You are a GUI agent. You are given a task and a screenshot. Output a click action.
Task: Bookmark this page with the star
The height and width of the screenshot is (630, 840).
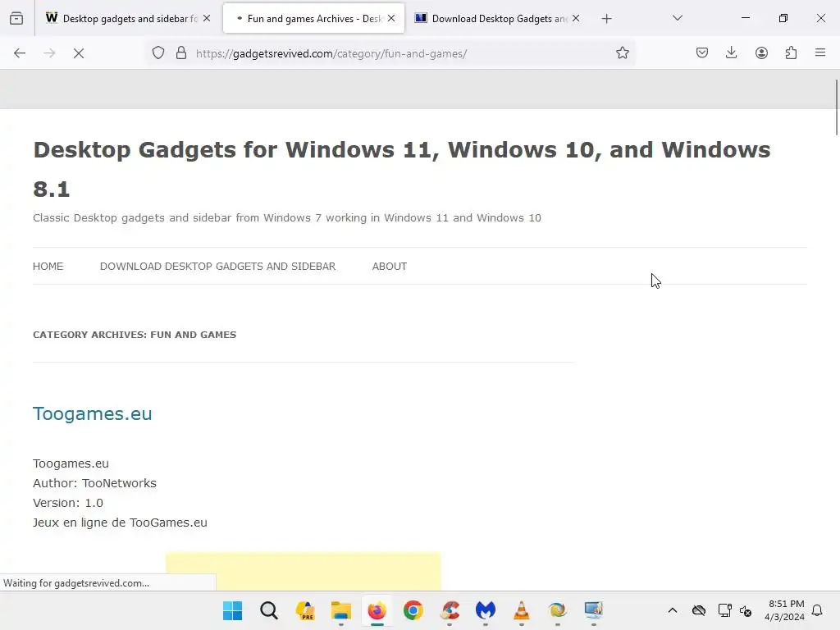[622, 53]
